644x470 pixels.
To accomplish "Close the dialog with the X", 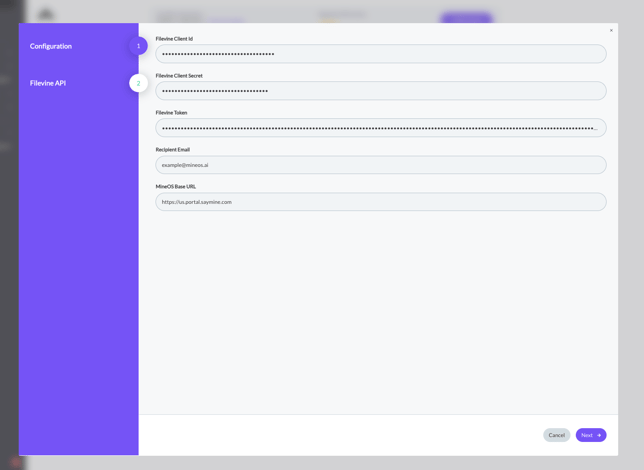I will (x=611, y=30).
